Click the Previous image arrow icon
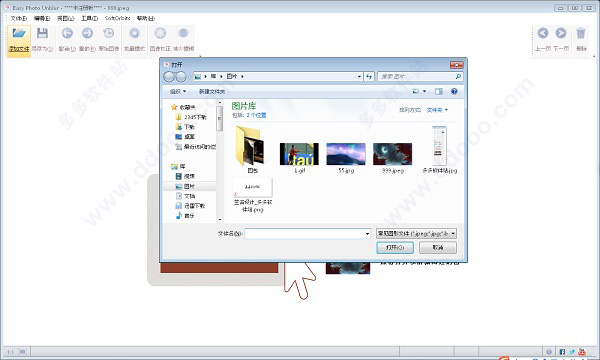 [543, 34]
